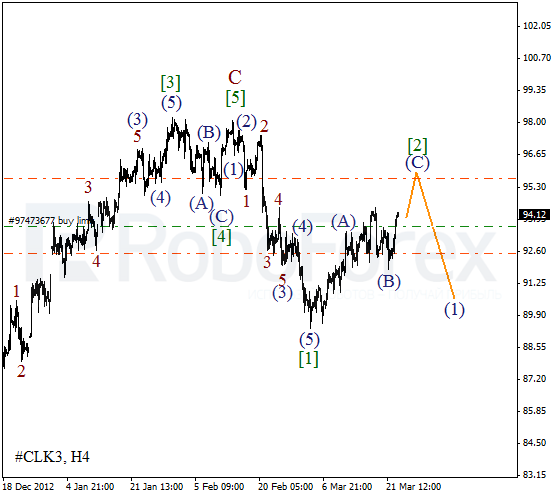Image resolution: width=557 pixels, height=495 pixels.
Task: Select the red C wave label at top
Action: point(235,77)
